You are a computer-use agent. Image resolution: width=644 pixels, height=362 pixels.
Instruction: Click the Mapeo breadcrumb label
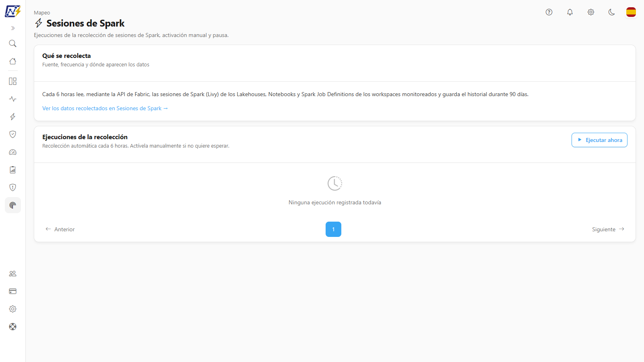coord(42,13)
